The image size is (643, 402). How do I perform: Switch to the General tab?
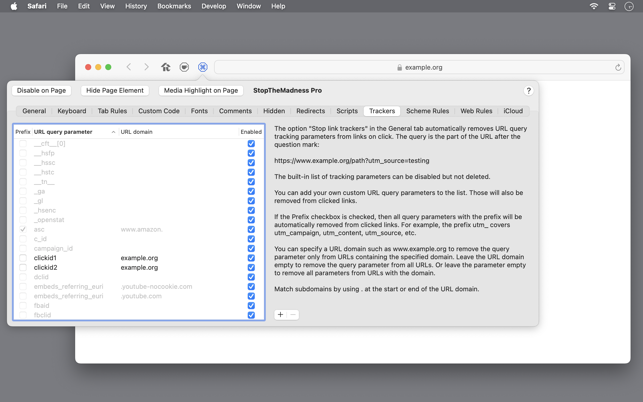34,111
